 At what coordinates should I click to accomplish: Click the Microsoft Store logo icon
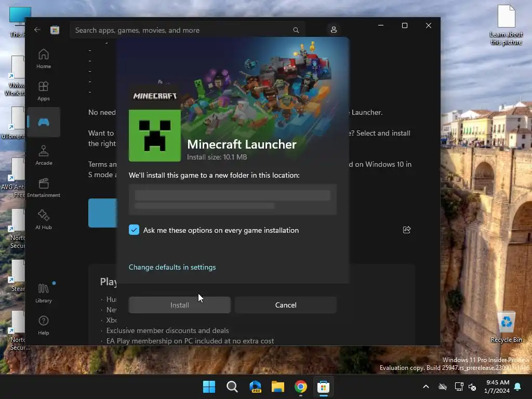point(55,30)
